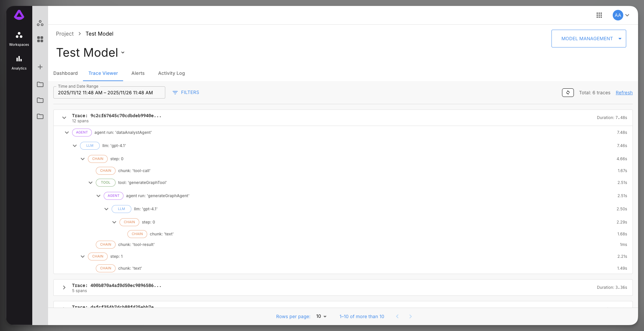Open the Model Management dropdown
Image resolution: width=644 pixels, height=331 pixels.
pyautogui.click(x=589, y=39)
